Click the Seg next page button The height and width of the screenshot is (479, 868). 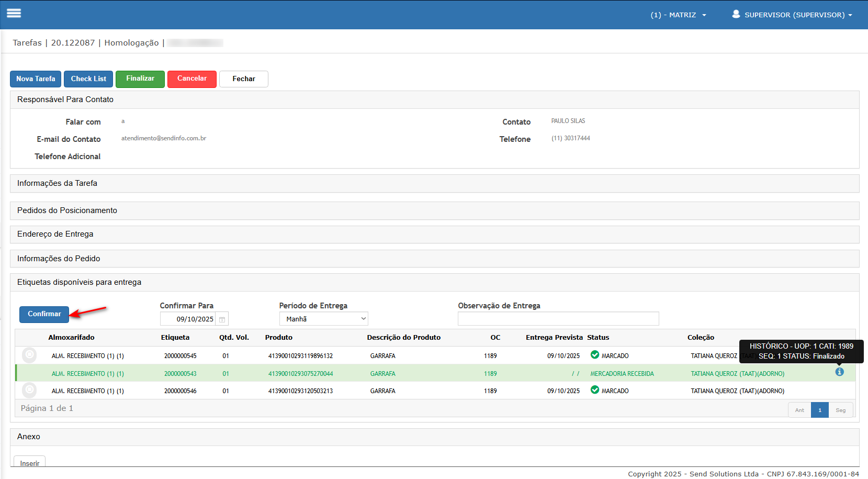click(x=840, y=410)
